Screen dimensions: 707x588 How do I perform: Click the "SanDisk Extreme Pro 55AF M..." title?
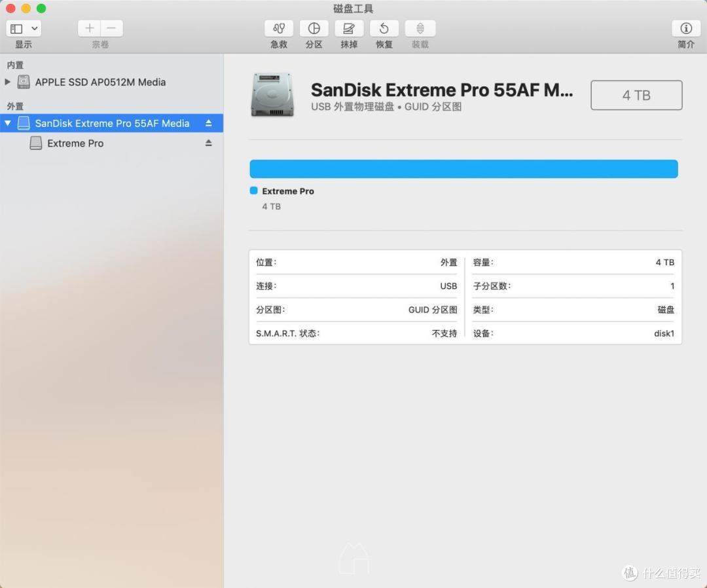442,90
